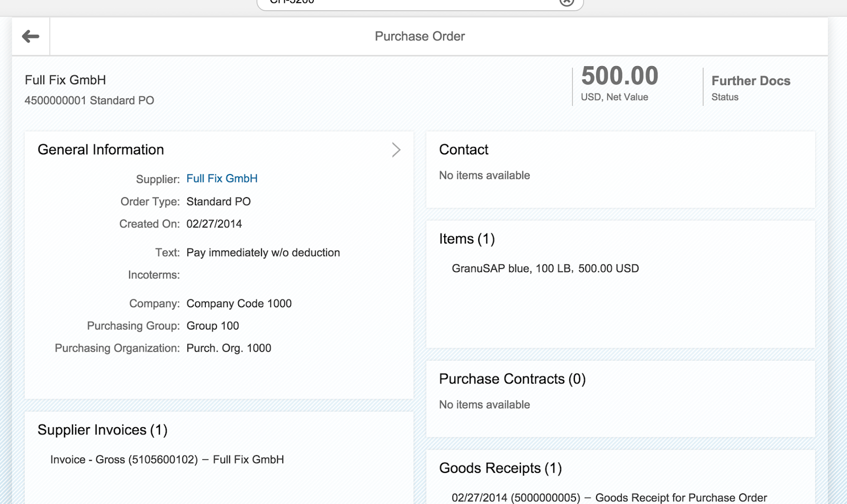Select the GranuSAP blue item row
The height and width of the screenshot is (504, 847).
(545, 269)
